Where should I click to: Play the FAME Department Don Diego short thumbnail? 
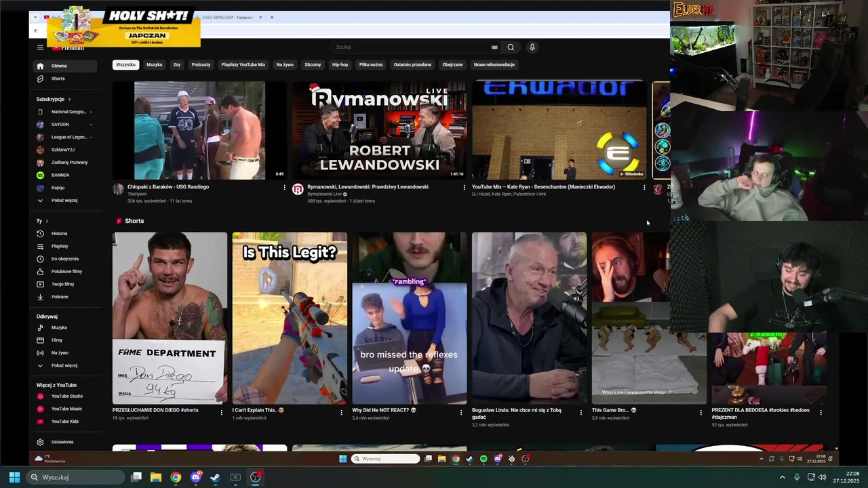pyautogui.click(x=170, y=319)
